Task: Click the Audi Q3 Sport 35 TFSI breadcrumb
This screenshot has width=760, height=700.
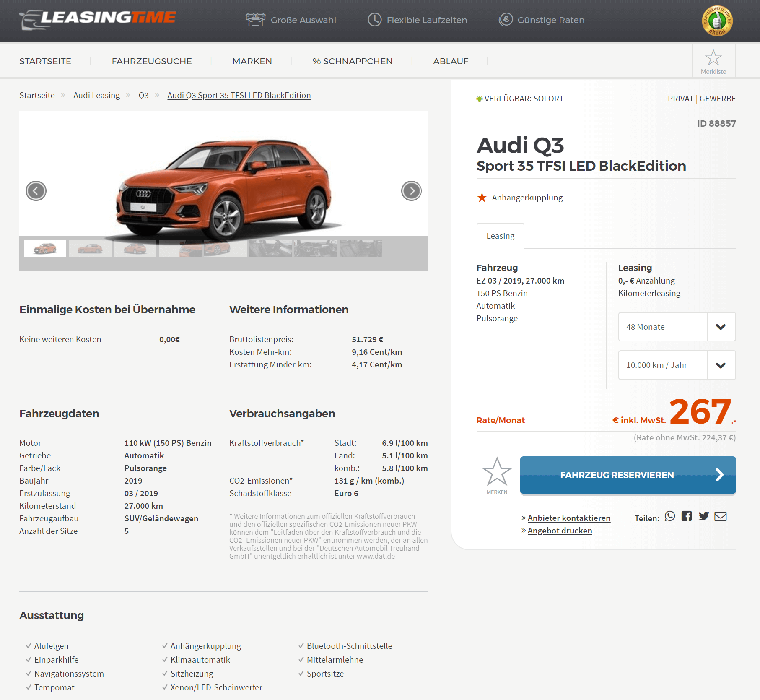Action: pyautogui.click(x=239, y=95)
